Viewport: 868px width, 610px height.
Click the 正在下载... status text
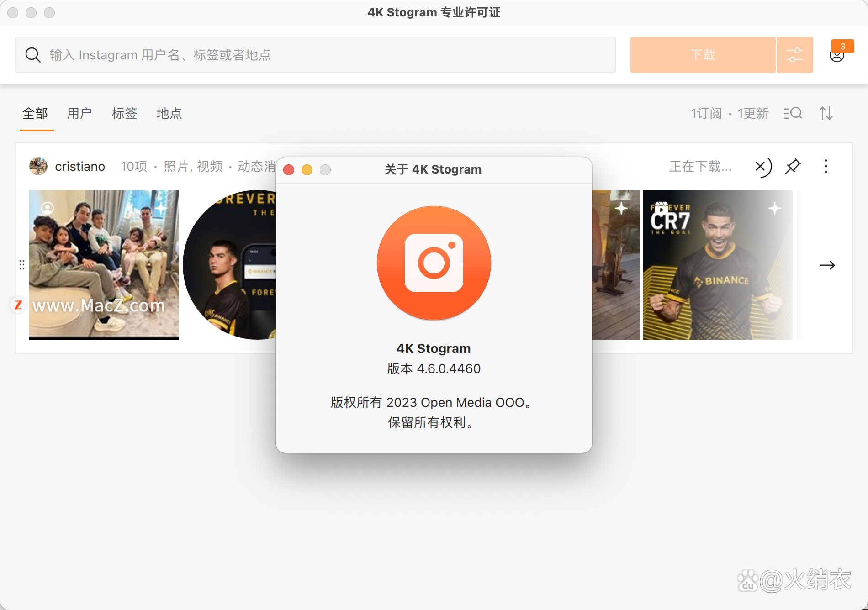[700, 166]
